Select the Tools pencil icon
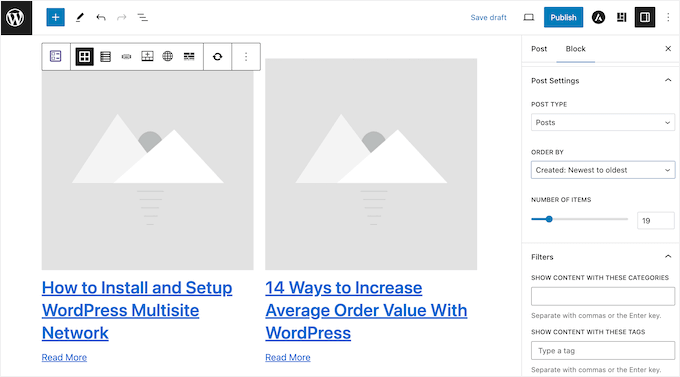Viewport: 680px width, 377px height. click(80, 17)
